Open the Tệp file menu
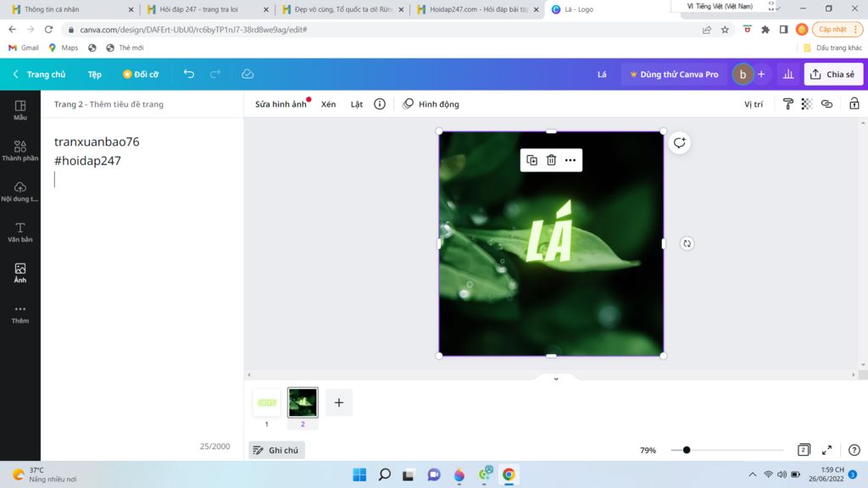This screenshot has height=488, width=868. (x=95, y=75)
